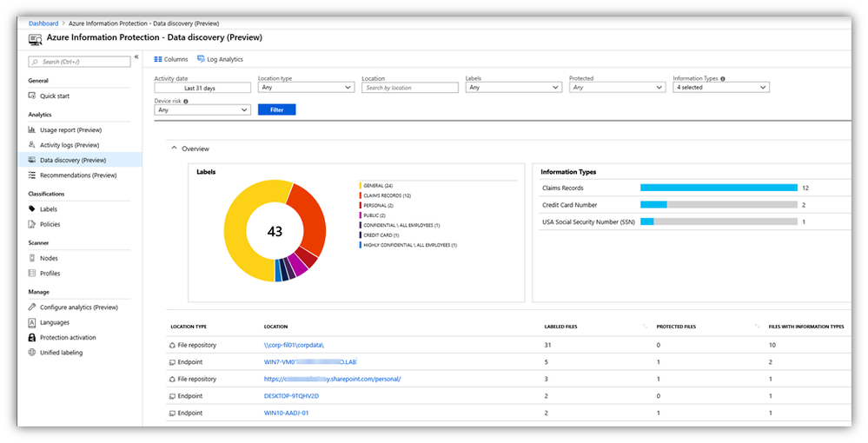Click the Claims Records information type bar

click(719, 188)
